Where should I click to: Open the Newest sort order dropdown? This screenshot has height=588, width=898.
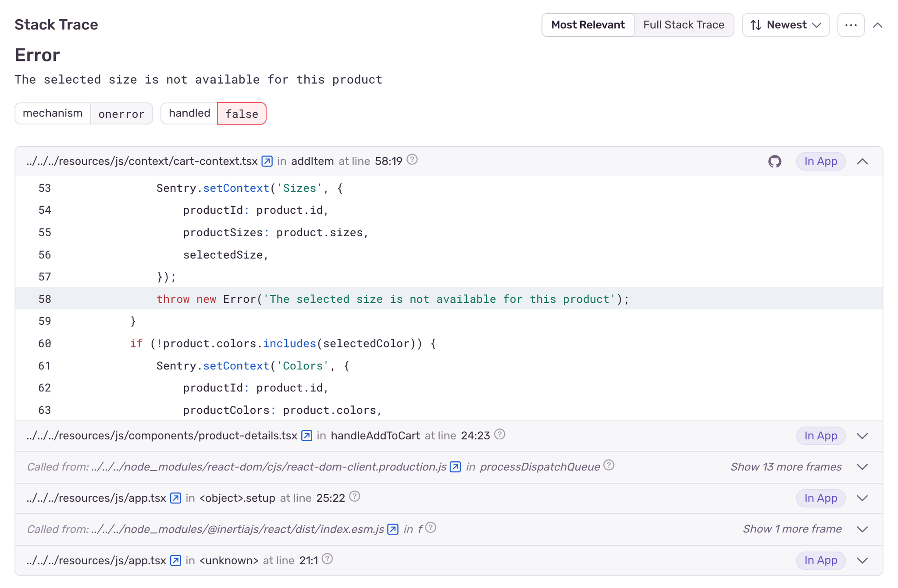786,25
